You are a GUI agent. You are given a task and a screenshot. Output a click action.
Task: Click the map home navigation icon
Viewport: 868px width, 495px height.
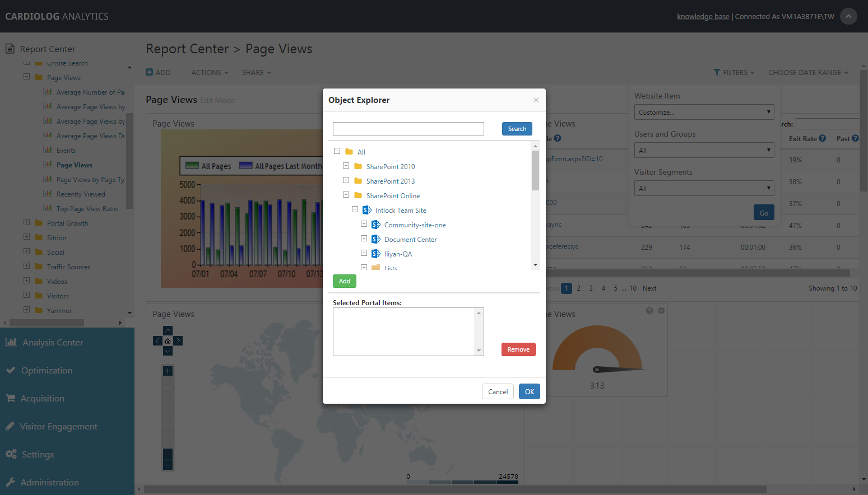coord(168,341)
